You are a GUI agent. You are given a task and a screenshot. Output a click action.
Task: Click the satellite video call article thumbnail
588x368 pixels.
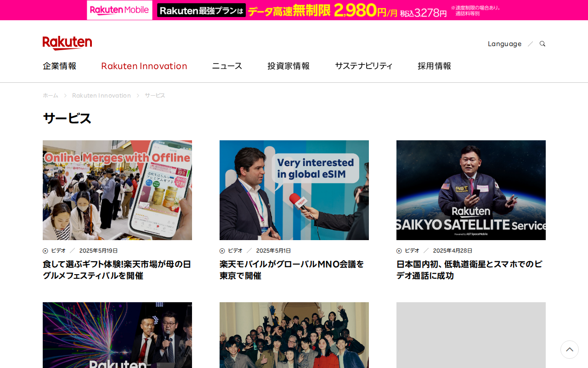click(x=471, y=190)
